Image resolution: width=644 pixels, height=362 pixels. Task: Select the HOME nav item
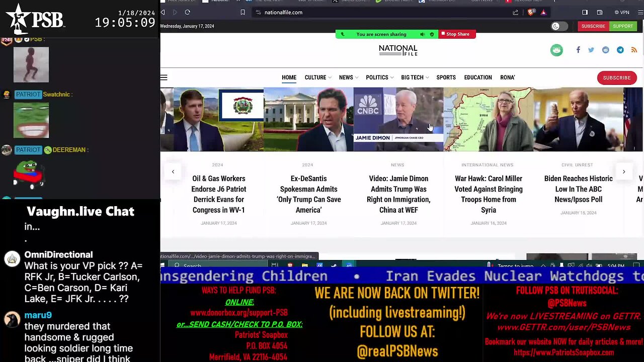click(x=289, y=77)
